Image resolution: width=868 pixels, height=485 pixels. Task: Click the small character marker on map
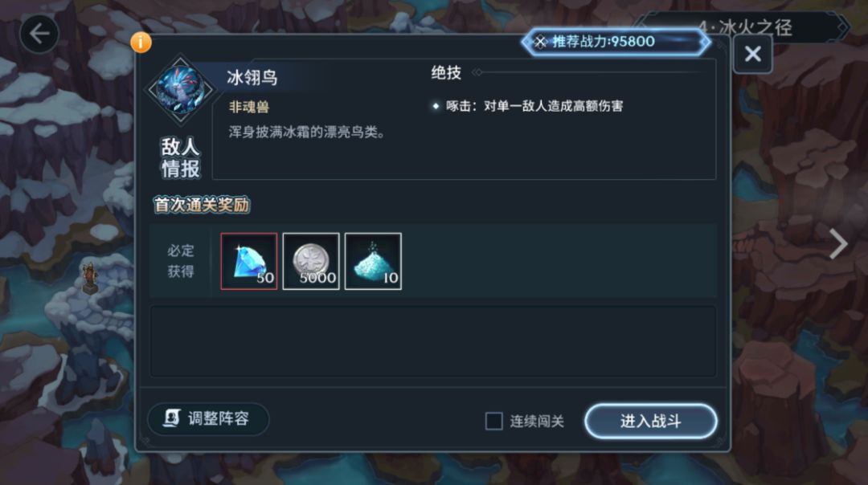[x=89, y=278]
